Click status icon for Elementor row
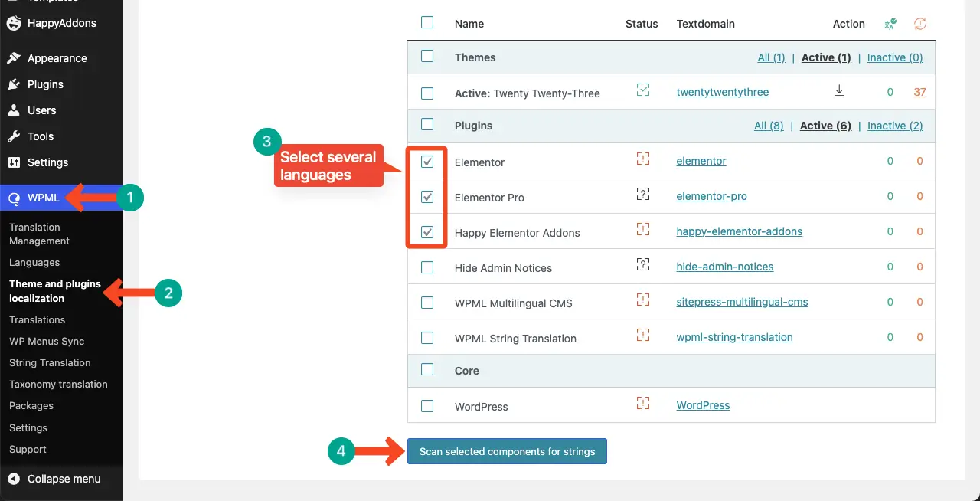 point(643,159)
